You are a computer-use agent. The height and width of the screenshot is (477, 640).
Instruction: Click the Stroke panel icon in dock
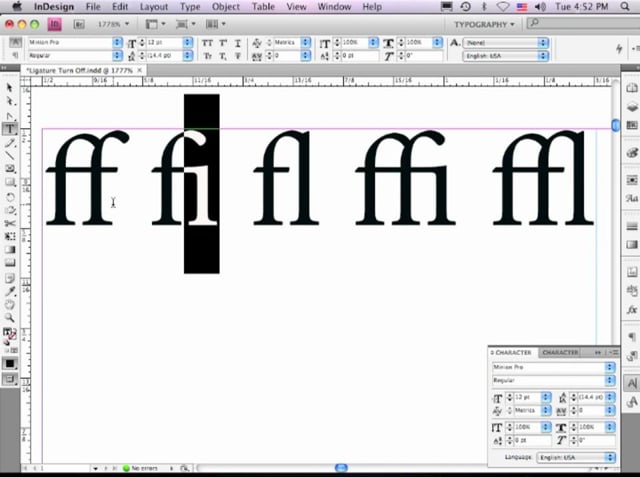(x=632, y=226)
